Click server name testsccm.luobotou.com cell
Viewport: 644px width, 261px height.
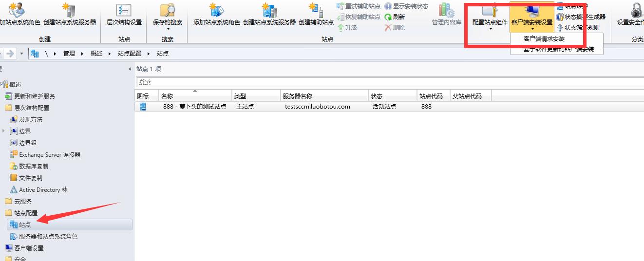tap(317, 107)
